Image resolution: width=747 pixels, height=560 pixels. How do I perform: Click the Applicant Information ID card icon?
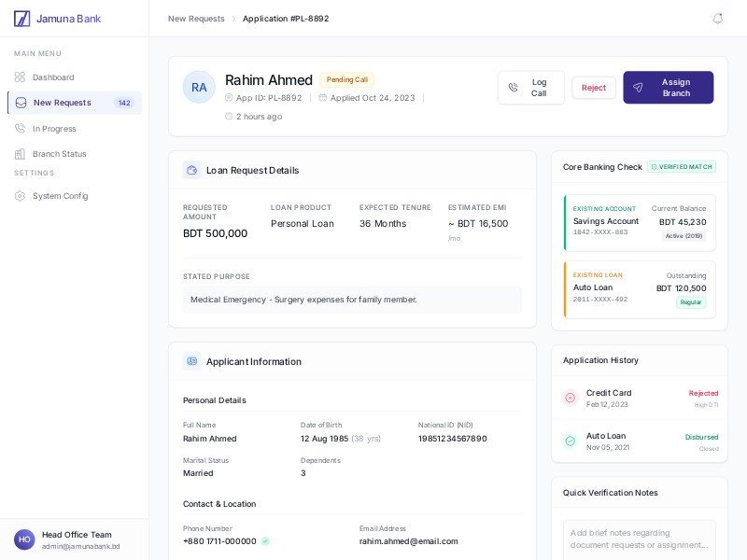pyautogui.click(x=192, y=361)
